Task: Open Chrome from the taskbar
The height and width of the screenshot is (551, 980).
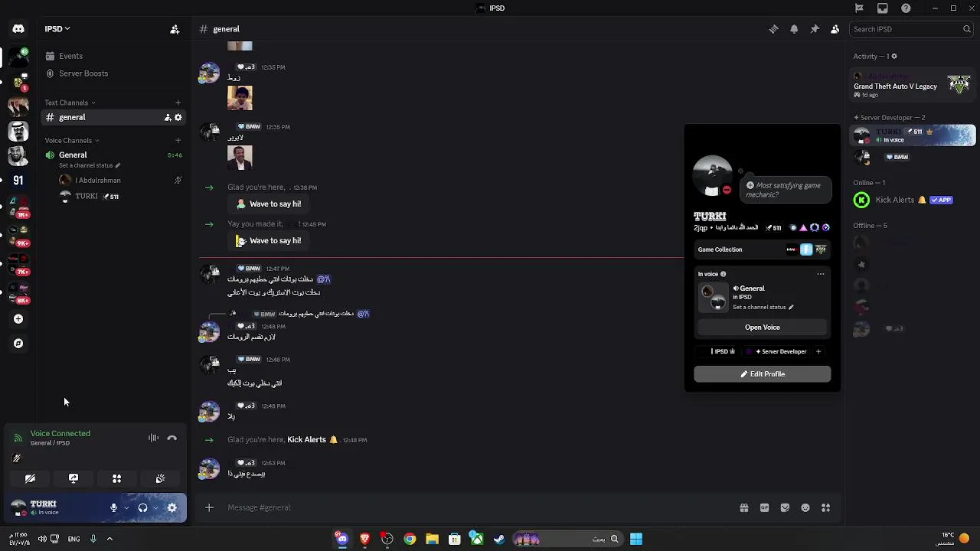Action: (410, 539)
